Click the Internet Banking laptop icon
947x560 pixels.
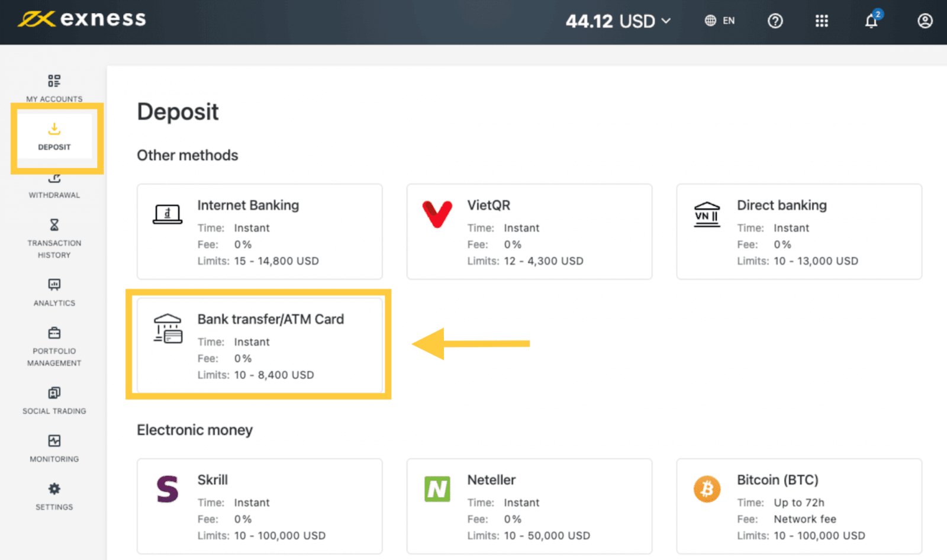point(168,214)
